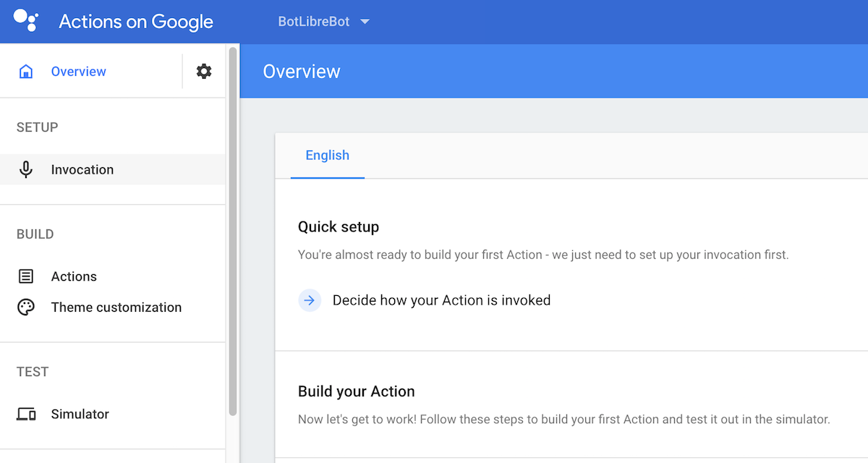This screenshot has height=463, width=868.
Task: Click the Quick setup heading
Action: coord(339,227)
